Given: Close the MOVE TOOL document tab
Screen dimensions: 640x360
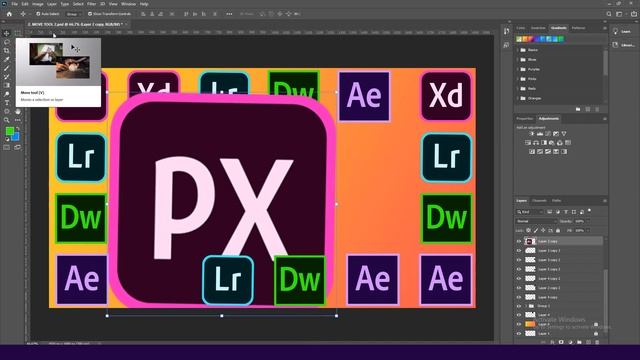Looking at the screenshot, I should click(x=126, y=24).
